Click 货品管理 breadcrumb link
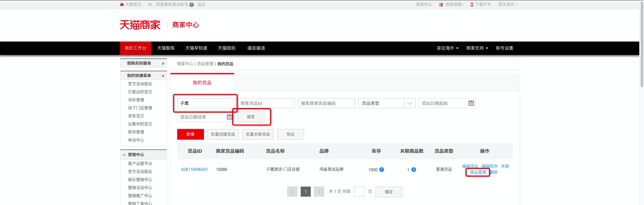 [x=205, y=64]
